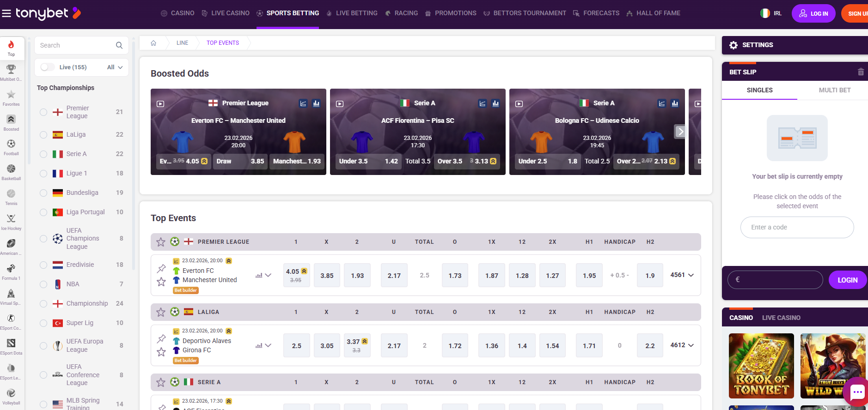Switch to Live Casino tab in games panel
This screenshot has height=410, width=868.
click(x=781, y=318)
